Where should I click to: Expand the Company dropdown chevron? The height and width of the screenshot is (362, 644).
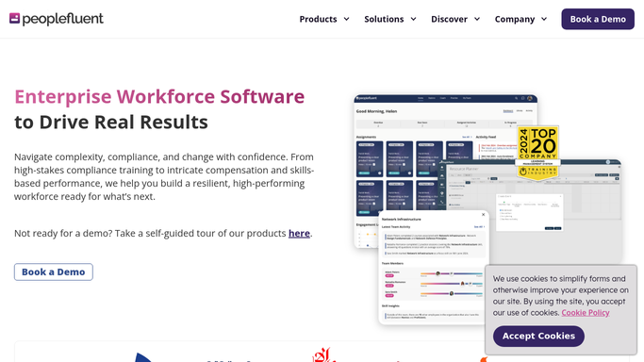[x=544, y=19]
